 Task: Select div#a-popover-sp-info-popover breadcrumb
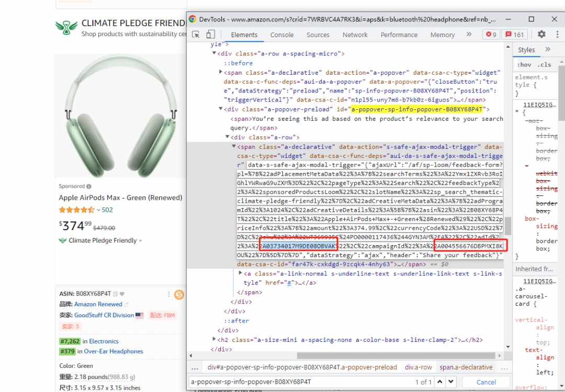(x=302, y=367)
